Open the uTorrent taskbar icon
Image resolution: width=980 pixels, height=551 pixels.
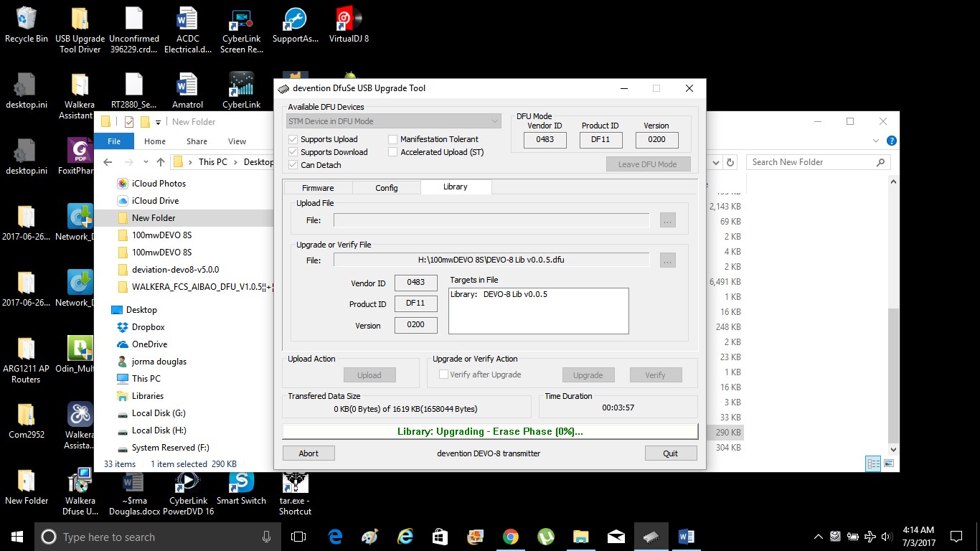coord(545,537)
